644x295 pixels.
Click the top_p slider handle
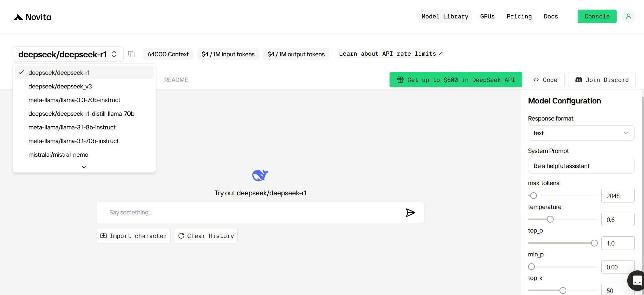click(594, 243)
